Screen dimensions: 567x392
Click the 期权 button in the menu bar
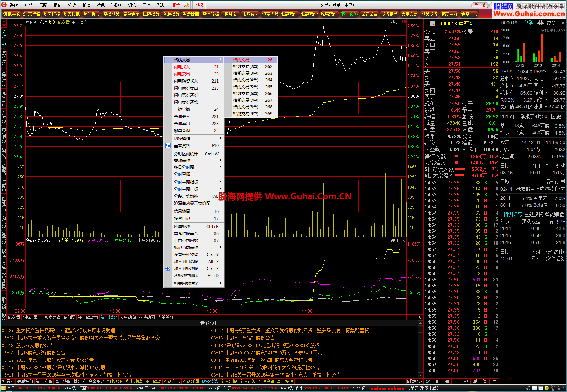199,5
